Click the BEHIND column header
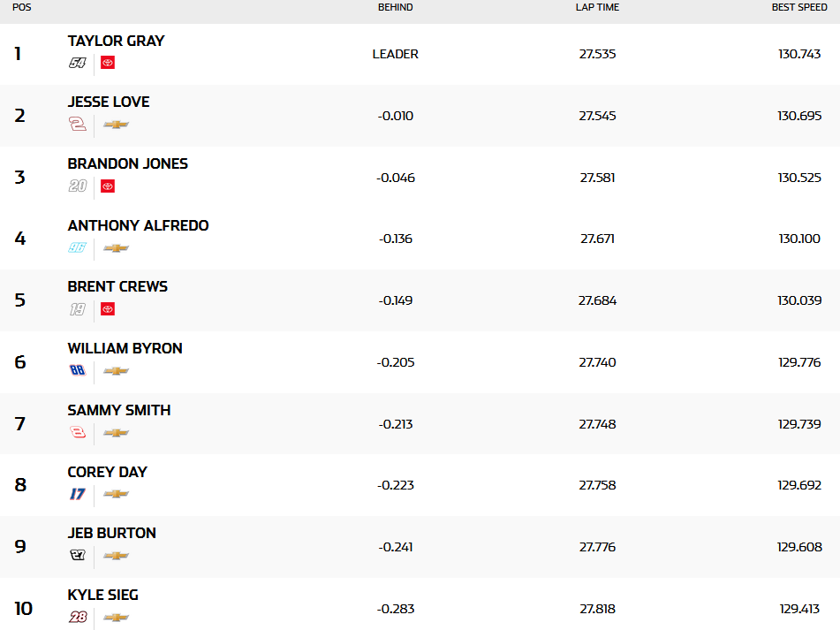The image size is (840, 630). [395, 7]
